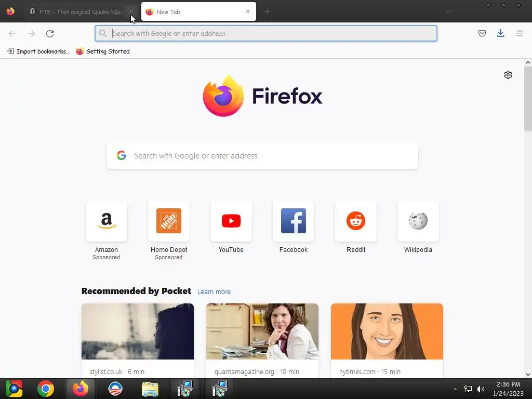This screenshot has width=532, height=399.
Task: Open the first installer computer taskbar icon
Action: (185, 389)
